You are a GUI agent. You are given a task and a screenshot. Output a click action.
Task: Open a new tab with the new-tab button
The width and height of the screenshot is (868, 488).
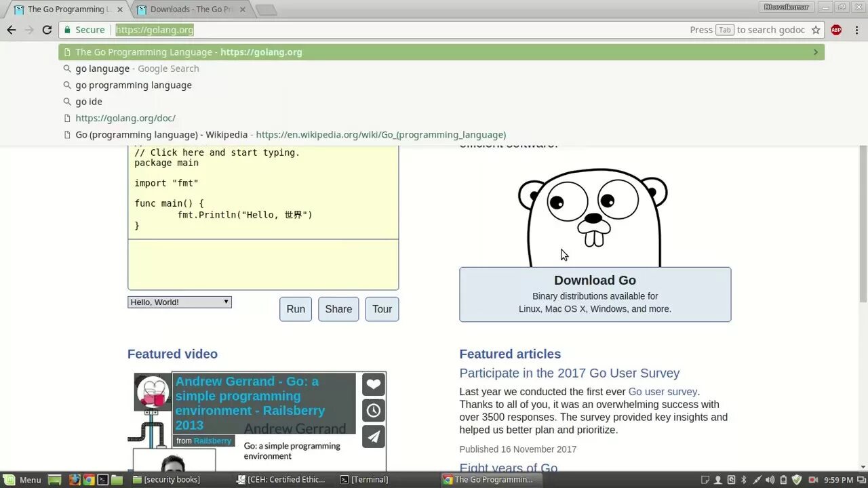tap(267, 9)
